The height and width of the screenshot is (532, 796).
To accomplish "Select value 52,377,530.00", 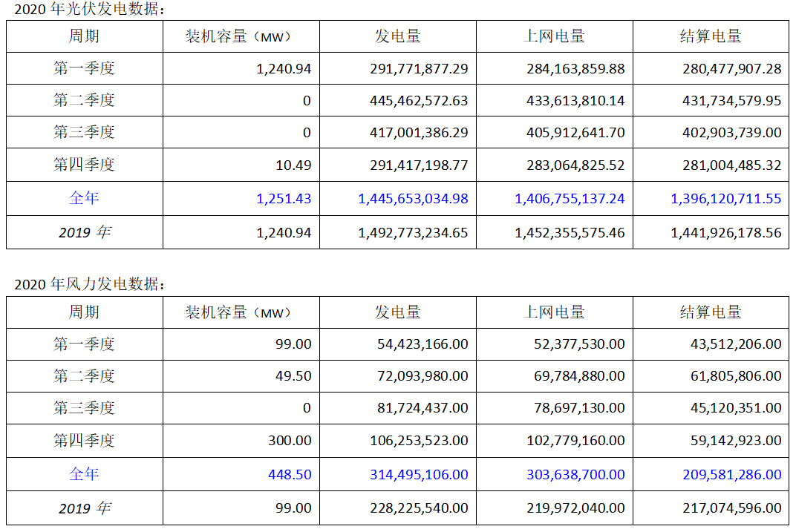I will [x=579, y=344].
